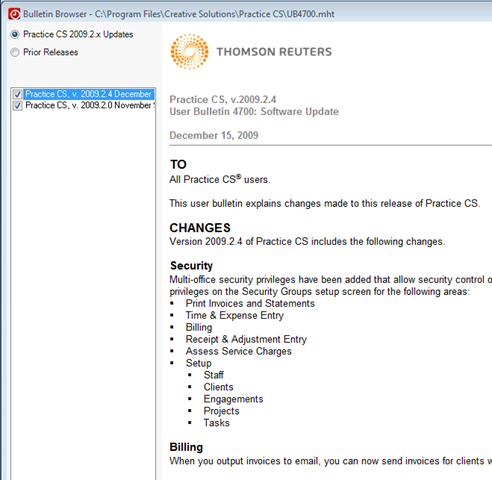Click the Thomson Reuters logo

tap(189, 52)
